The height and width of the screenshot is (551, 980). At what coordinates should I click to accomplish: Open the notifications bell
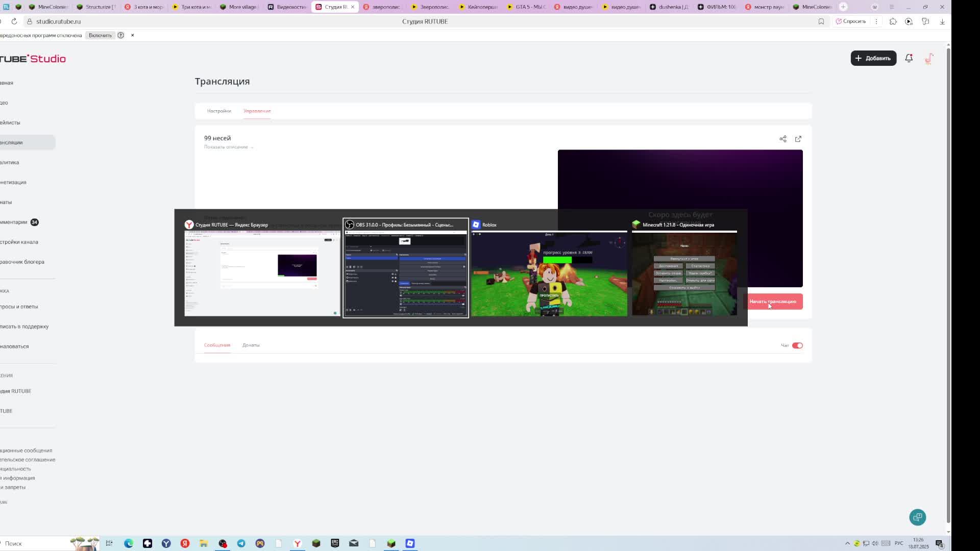[909, 58]
